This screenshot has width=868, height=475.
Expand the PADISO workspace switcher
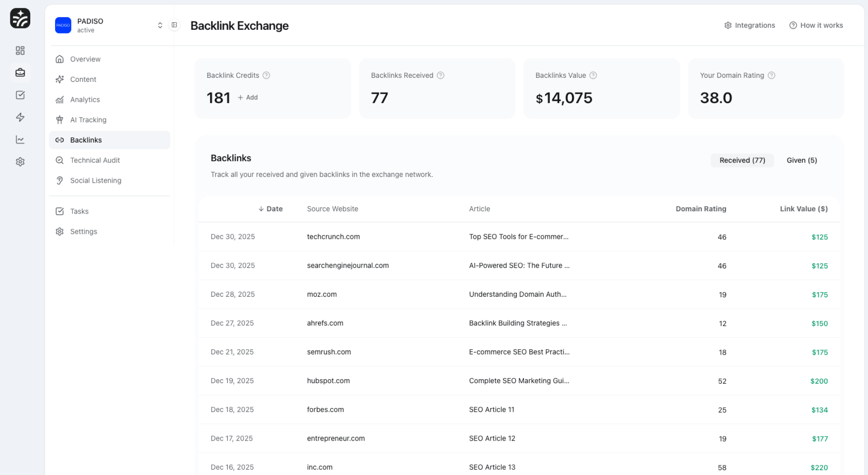pos(160,25)
